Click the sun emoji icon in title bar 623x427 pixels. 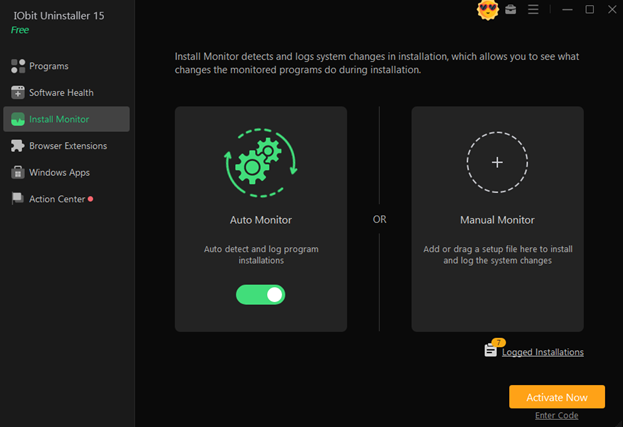tap(488, 10)
